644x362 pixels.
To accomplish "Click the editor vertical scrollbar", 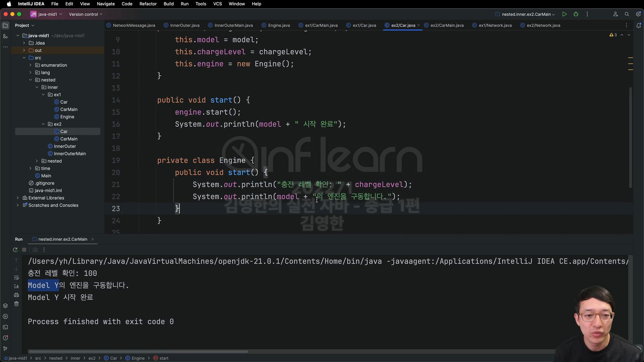I will pos(631,137).
